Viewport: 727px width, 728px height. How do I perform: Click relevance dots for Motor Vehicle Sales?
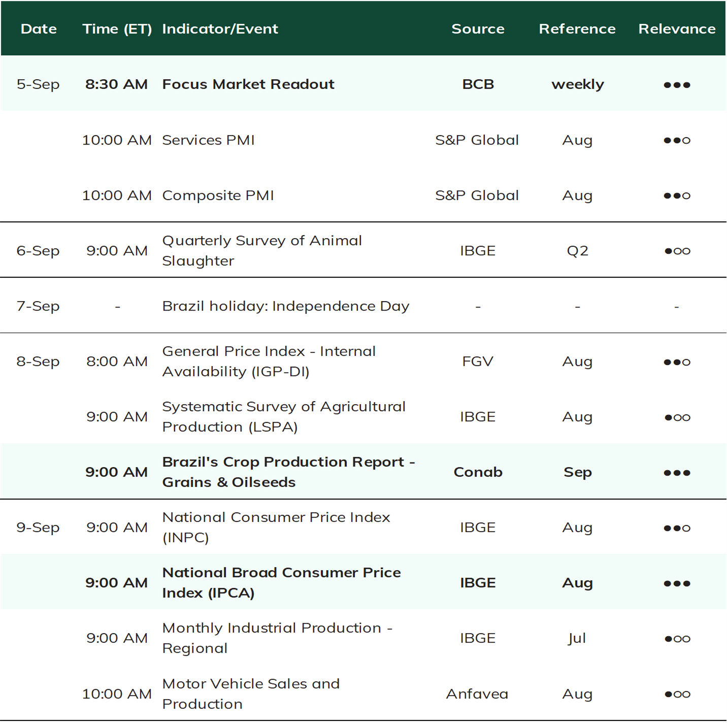coord(677,694)
